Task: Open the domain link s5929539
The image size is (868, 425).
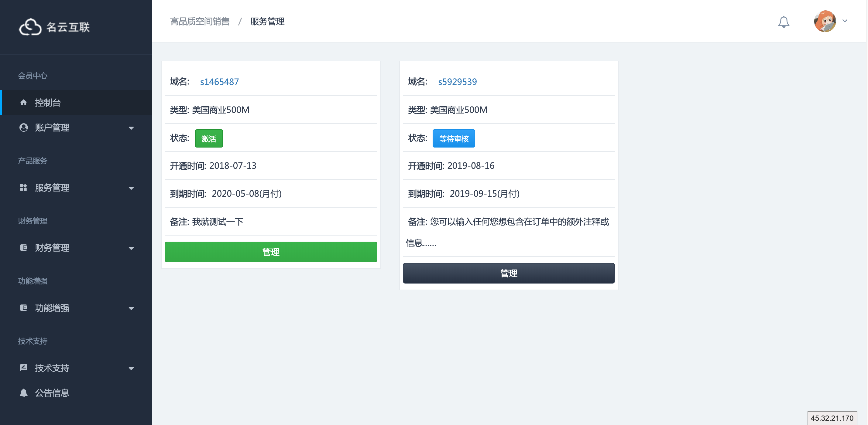Action: pyautogui.click(x=457, y=81)
